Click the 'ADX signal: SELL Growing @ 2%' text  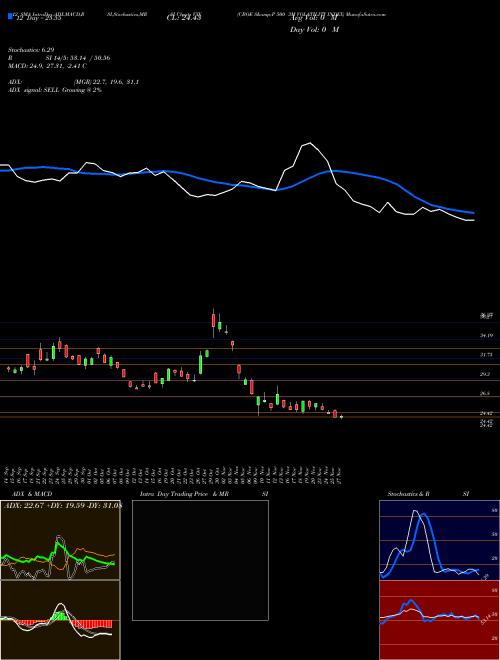(55, 90)
